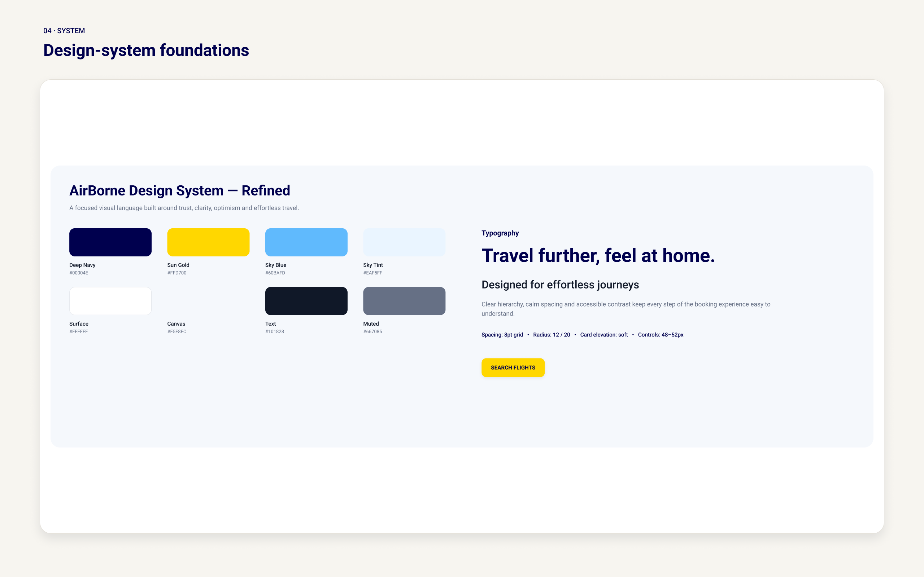
Task: Click the dark Text color swatch
Action: coord(306,301)
